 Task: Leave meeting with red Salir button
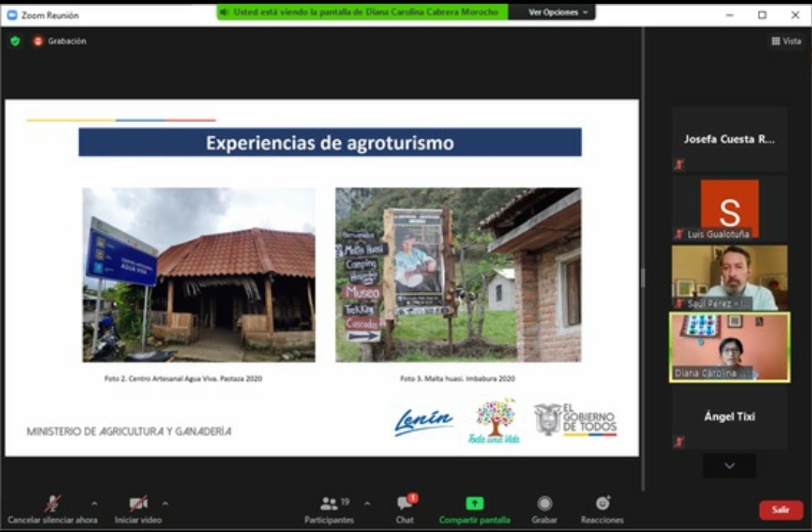pyautogui.click(x=780, y=510)
